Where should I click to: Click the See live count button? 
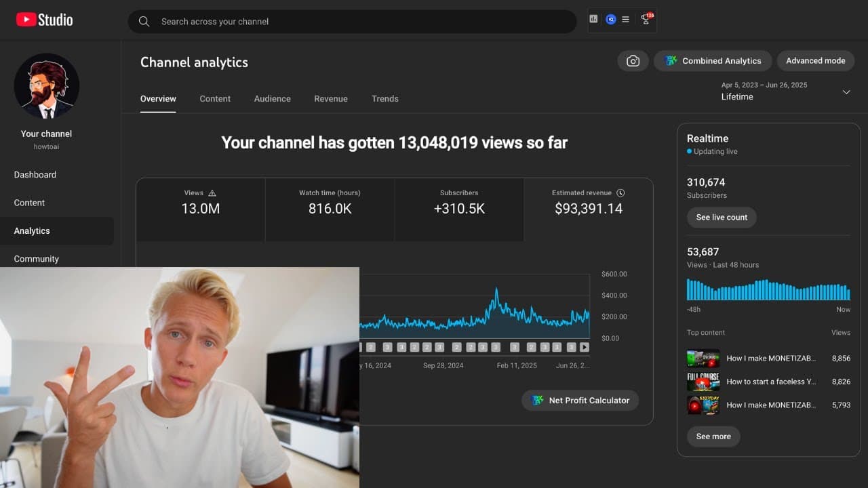pyautogui.click(x=722, y=218)
